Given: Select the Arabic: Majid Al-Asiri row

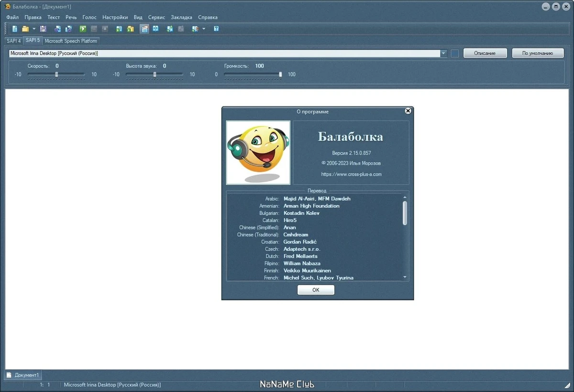Looking at the screenshot, I should [x=314, y=198].
